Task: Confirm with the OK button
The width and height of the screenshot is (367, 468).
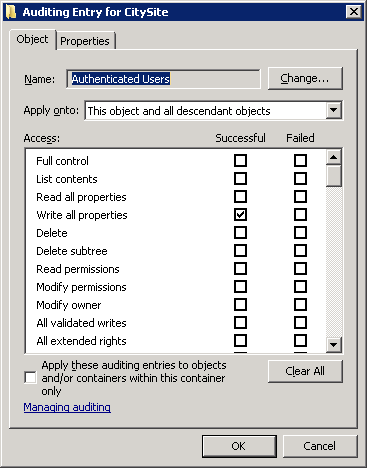Action: (239, 446)
